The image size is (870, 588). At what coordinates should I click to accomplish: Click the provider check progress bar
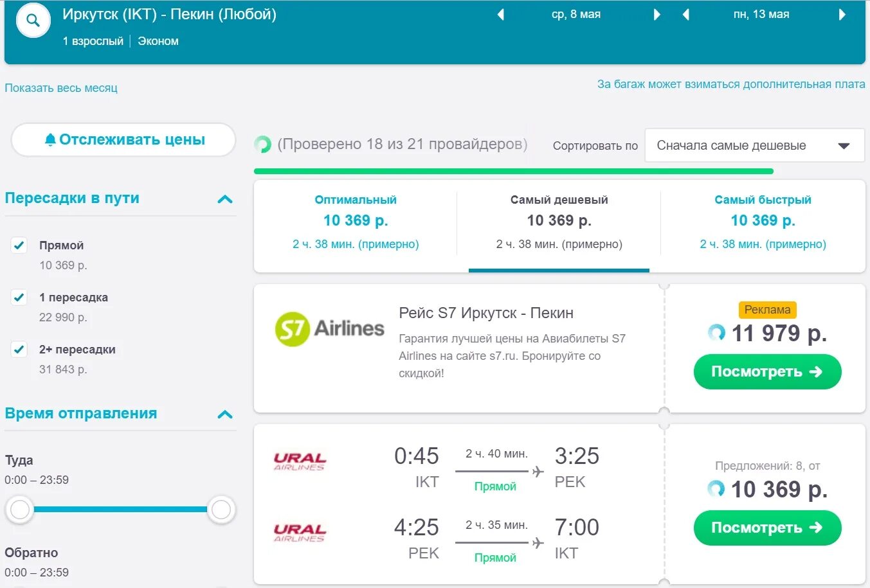[514, 172]
